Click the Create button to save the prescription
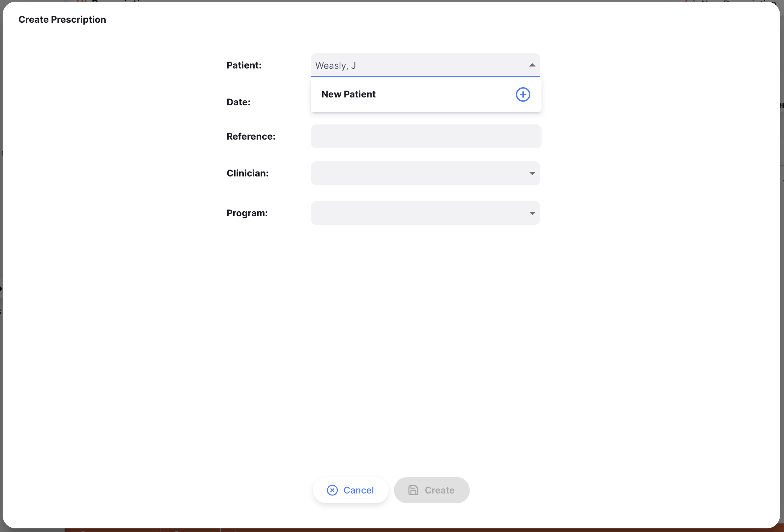The height and width of the screenshot is (532, 784). [x=432, y=490]
